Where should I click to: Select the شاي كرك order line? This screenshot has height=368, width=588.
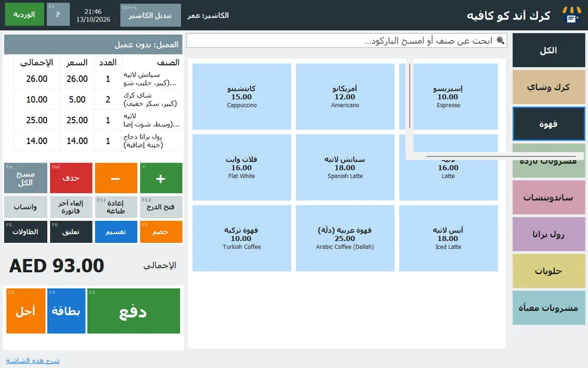pyautogui.click(x=97, y=99)
